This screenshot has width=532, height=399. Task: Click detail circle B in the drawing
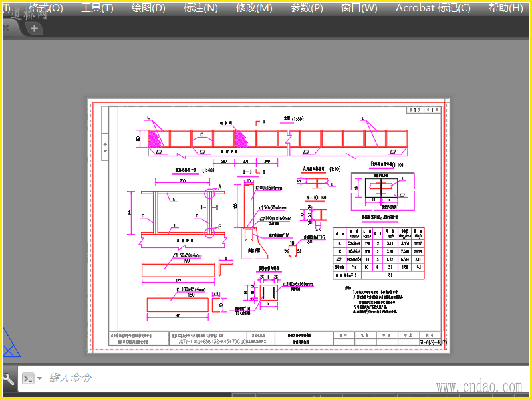tap(209, 232)
